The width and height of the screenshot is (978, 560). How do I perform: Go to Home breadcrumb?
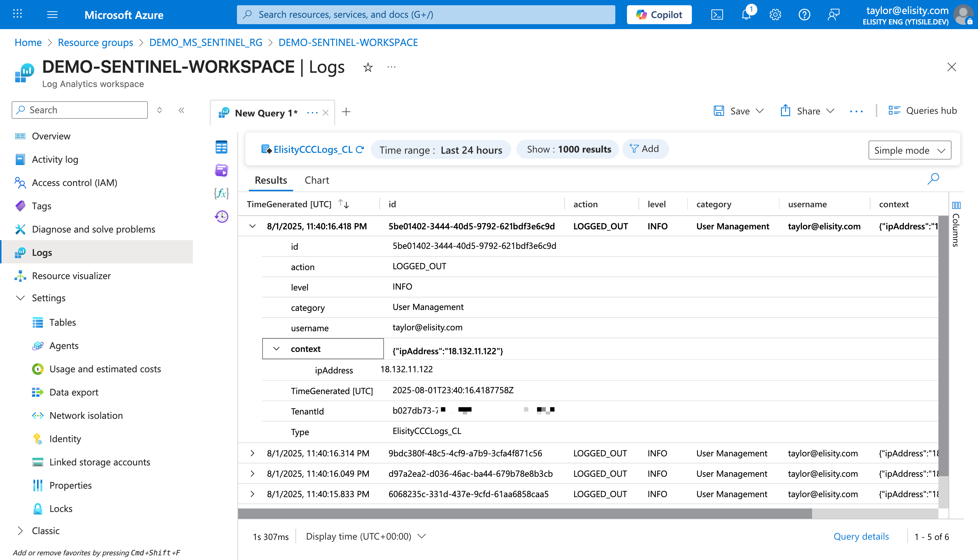(x=28, y=42)
